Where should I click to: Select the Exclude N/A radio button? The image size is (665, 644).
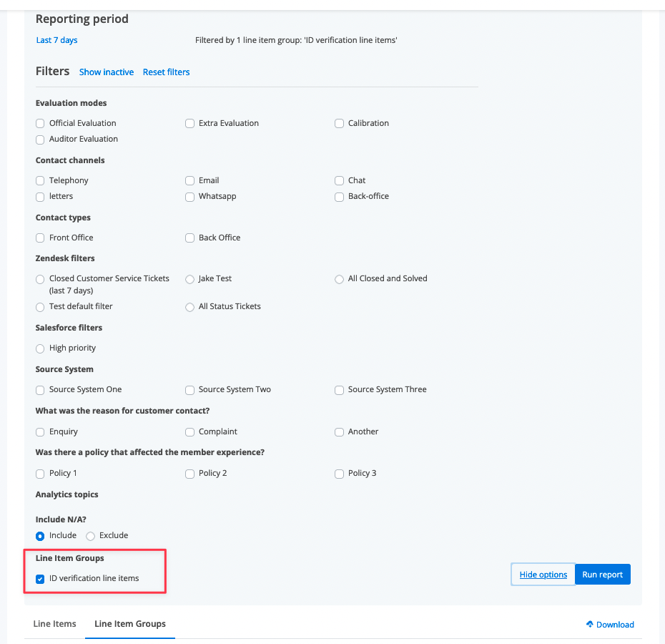(x=90, y=536)
